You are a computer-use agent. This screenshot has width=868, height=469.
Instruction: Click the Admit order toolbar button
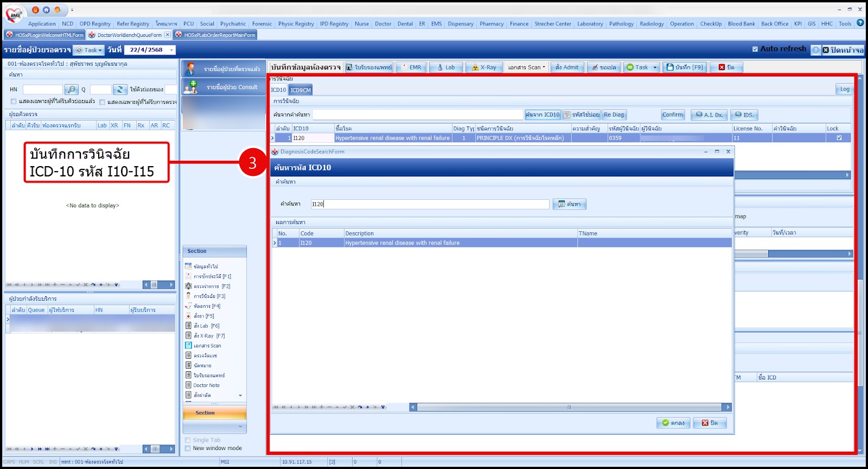coord(566,67)
